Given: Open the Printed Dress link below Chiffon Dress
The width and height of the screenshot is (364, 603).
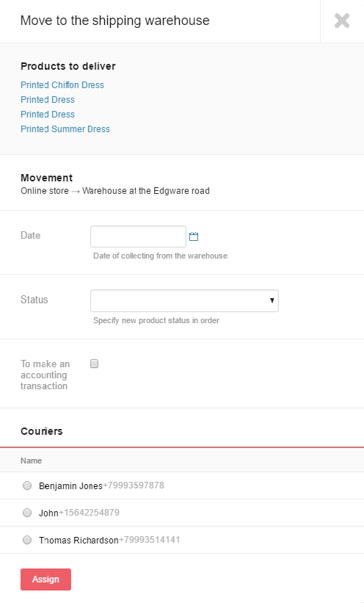Looking at the screenshot, I should tap(48, 100).
